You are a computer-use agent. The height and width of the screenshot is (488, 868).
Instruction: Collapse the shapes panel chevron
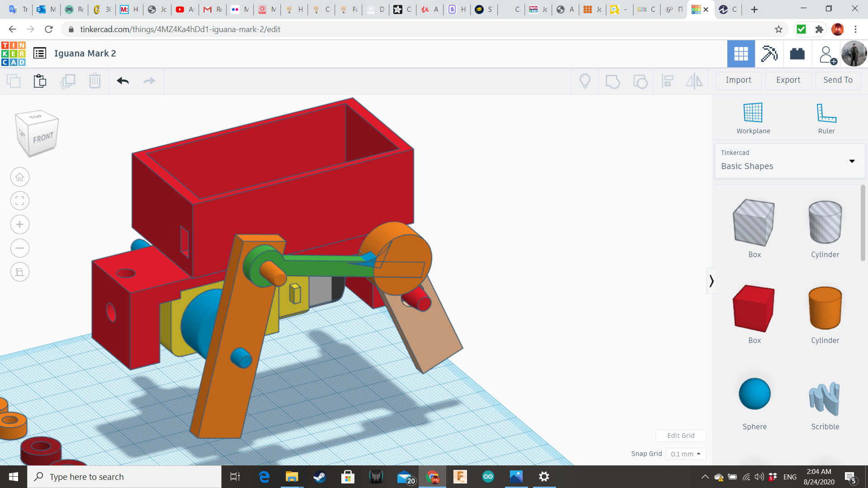(711, 281)
